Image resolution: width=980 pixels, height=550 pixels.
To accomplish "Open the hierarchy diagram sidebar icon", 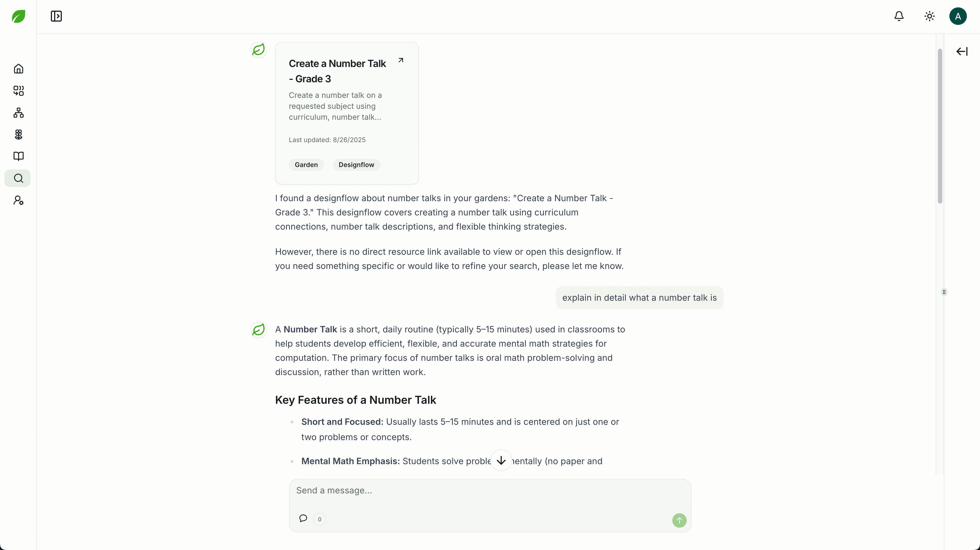I will click(18, 113).
